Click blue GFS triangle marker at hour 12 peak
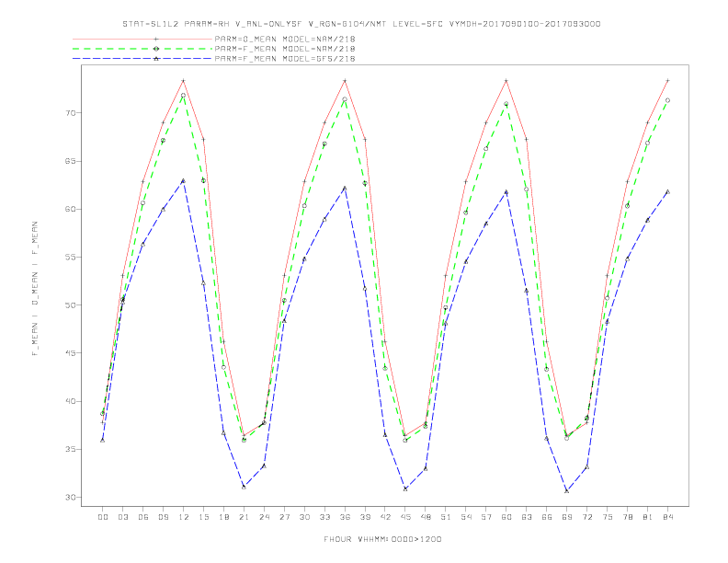The height and width of the screenshot is (563, 728). click(x=184, y=180)
